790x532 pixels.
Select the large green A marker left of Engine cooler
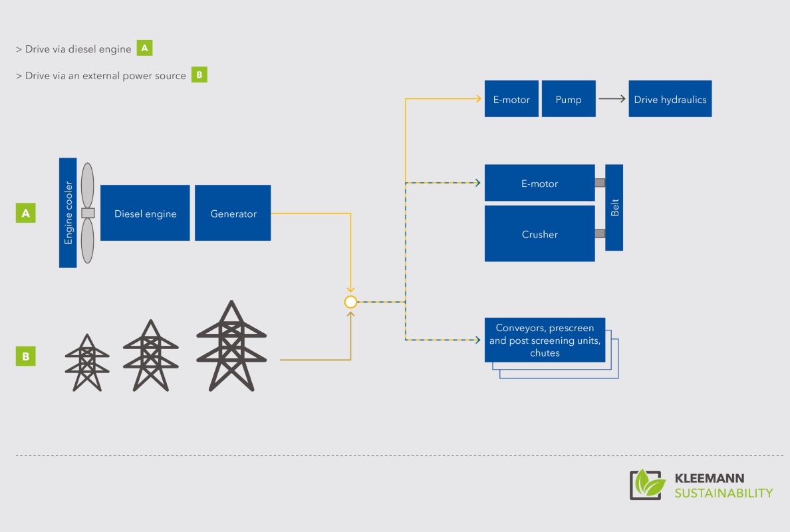tap(26, 213)
